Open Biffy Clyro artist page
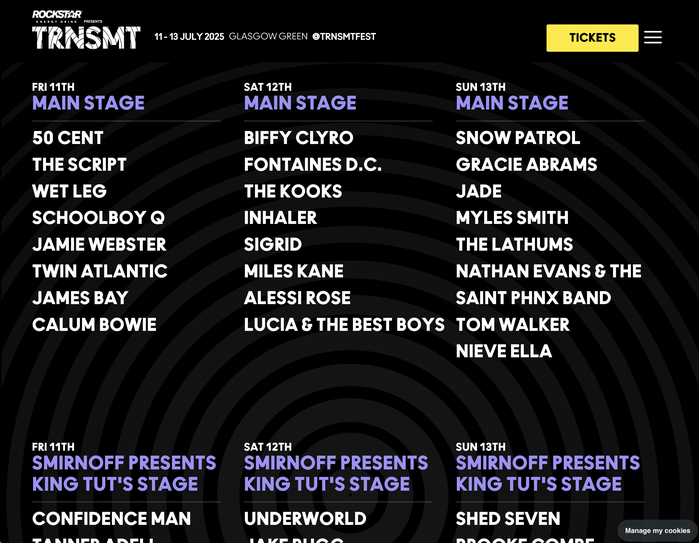The width and height of the screenshot is (699, 543). tap(298, 138)
